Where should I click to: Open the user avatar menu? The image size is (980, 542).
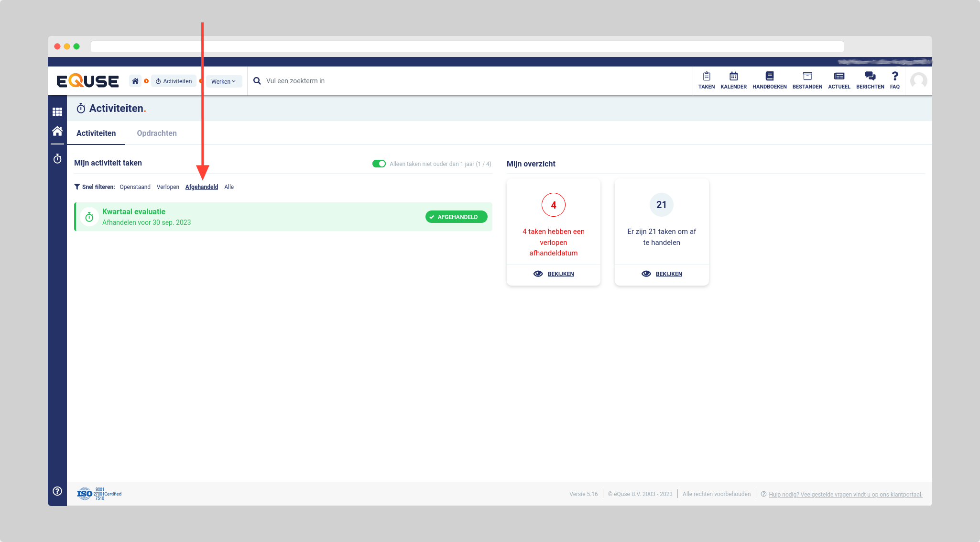(918, 80)
